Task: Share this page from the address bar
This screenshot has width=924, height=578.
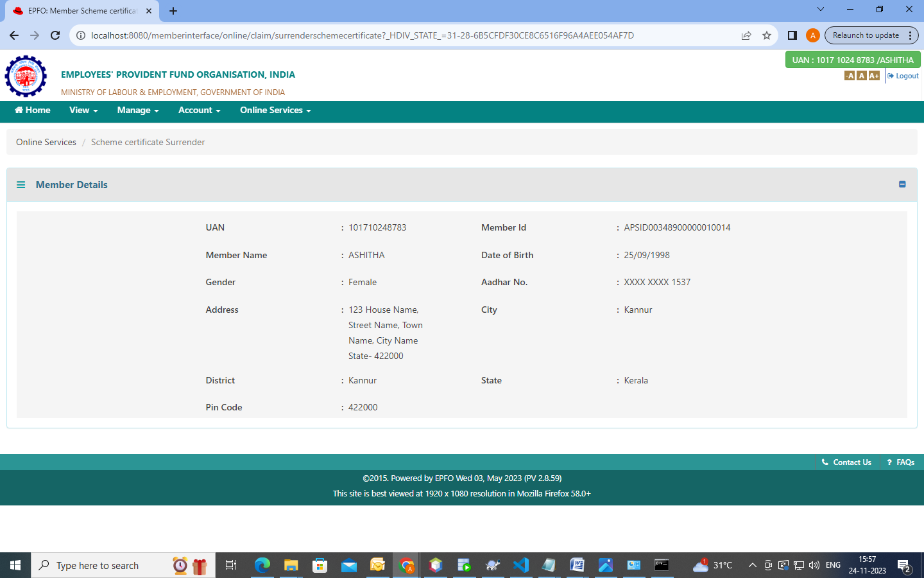Action: (746, 35)
